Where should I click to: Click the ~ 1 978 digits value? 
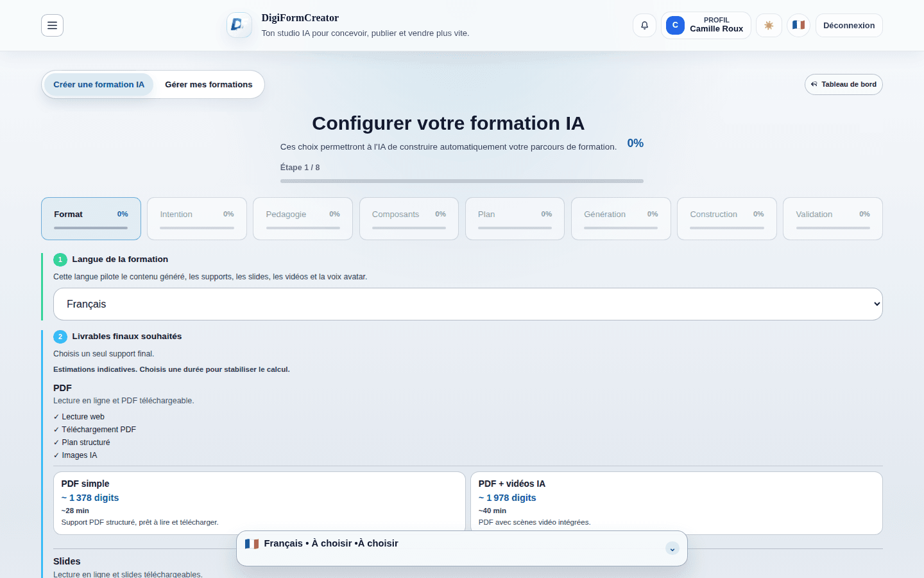click(507, 498)
